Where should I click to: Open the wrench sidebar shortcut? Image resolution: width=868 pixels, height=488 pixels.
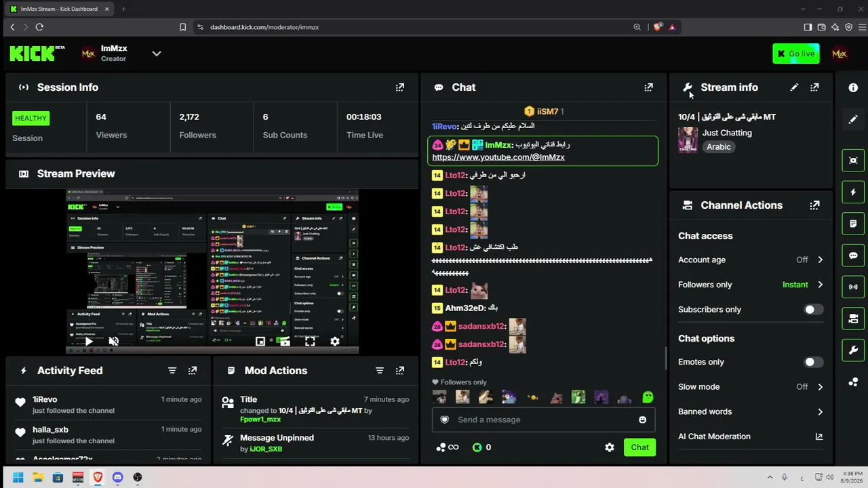point(853,350)
